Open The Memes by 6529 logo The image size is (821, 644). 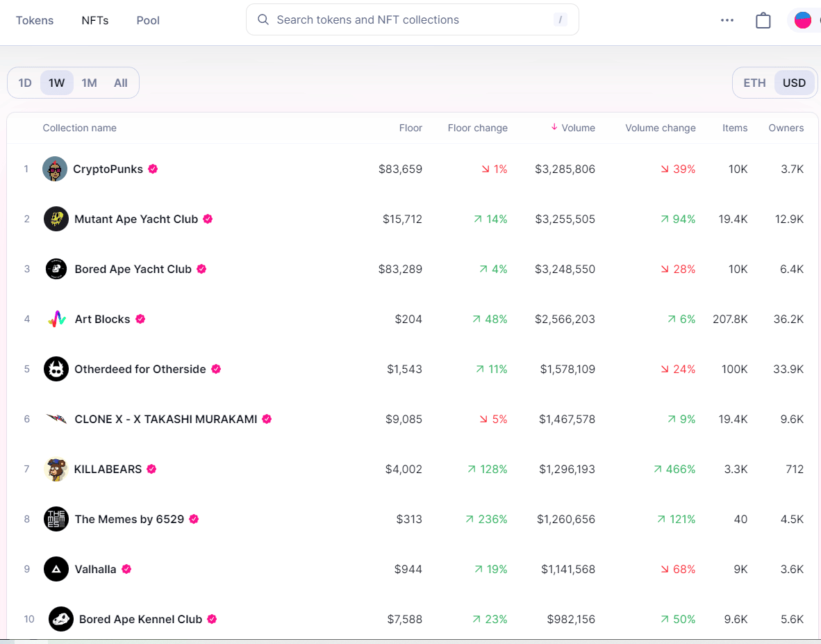56,519
